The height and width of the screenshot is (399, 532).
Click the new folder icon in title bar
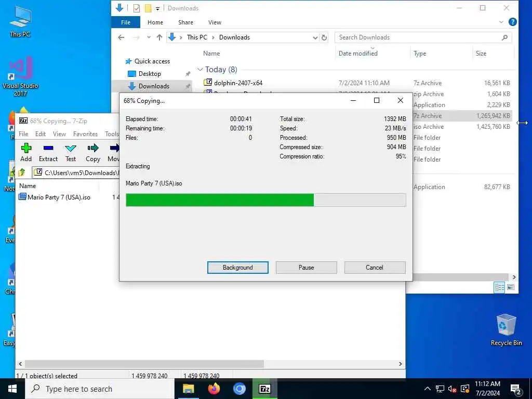click(x=148, y=8)
